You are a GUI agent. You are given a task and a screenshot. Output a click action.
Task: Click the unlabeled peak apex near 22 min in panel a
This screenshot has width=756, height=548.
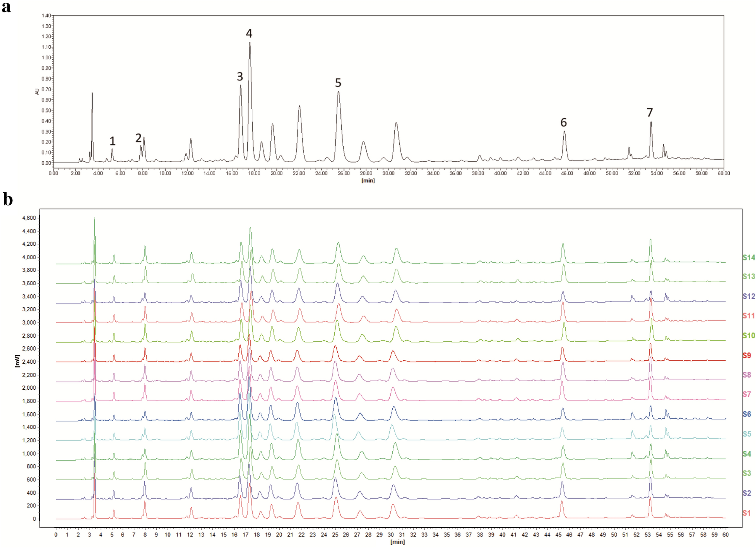[x=299, y=106]
